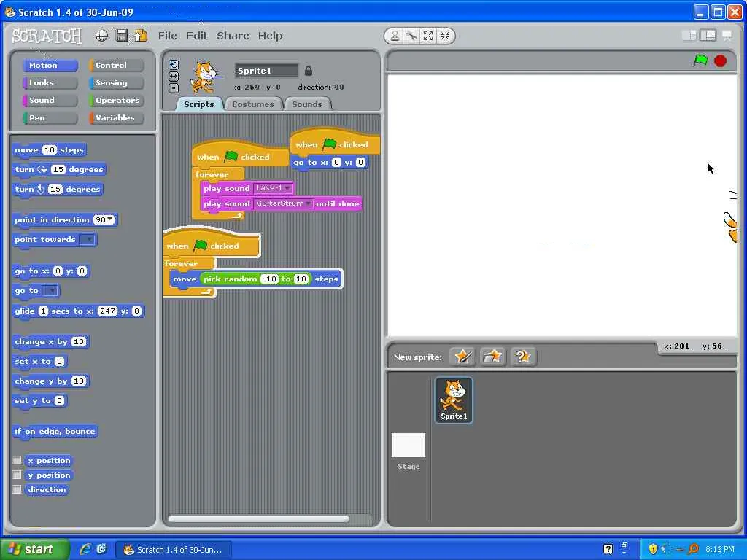Select the Sprite1 thumbnail in sprite list

(x=454, y=400)
